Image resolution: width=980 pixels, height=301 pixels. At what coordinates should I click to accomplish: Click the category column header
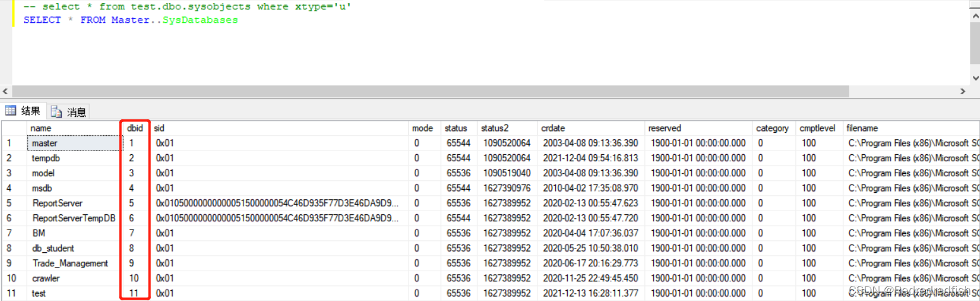(x=773, y=128)
